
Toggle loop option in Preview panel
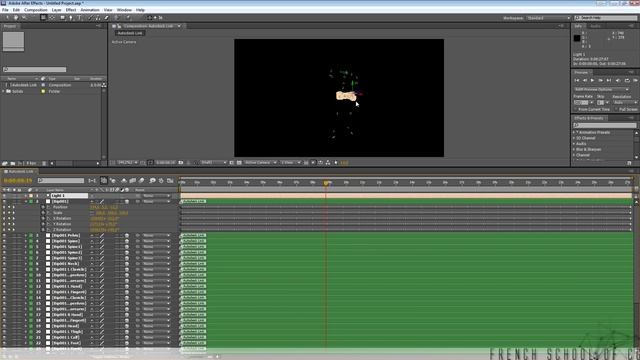pos(627,80)
